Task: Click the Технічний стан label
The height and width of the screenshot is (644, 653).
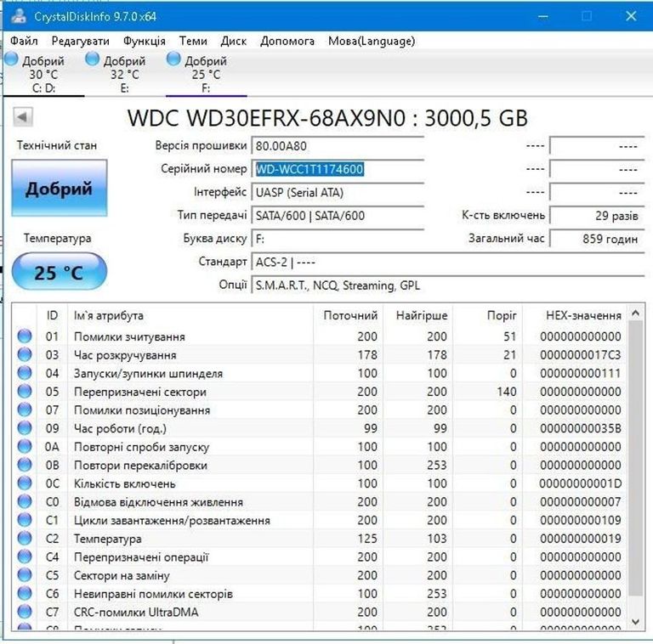Action: click(x=57, y=145)
